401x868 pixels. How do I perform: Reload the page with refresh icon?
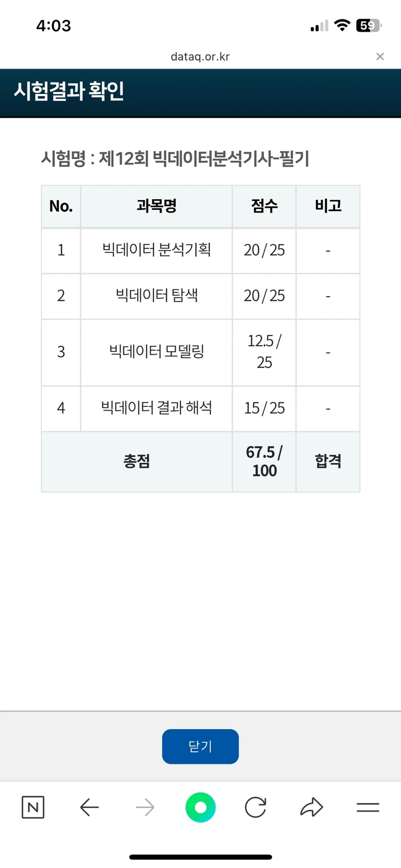coord(255,807)
